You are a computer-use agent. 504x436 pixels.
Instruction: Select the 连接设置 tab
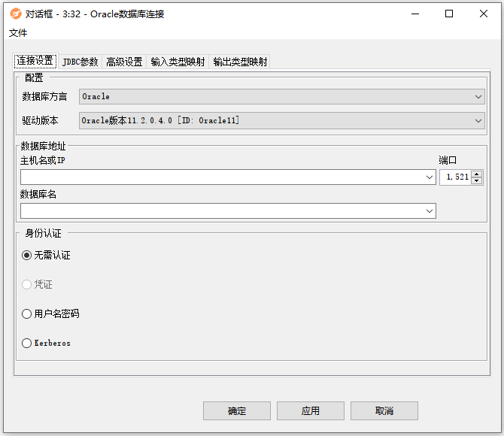click(35, 61)
